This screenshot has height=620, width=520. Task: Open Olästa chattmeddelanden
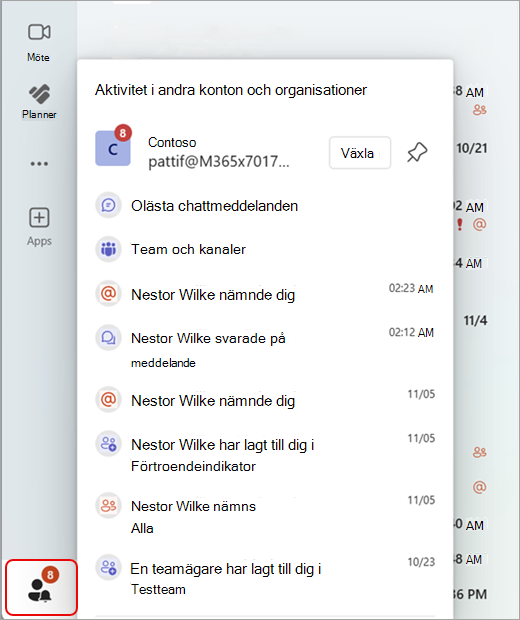pos(265,206)
